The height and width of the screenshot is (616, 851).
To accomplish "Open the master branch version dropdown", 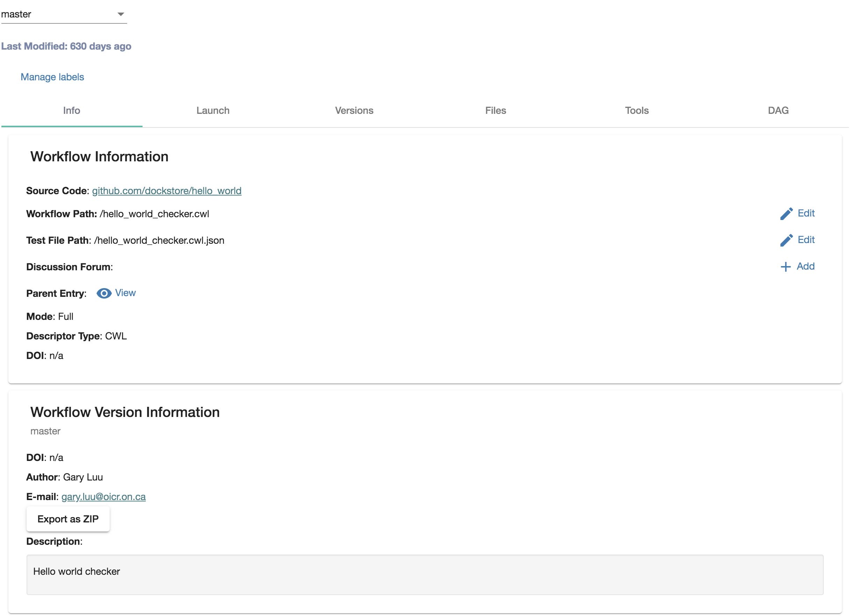I will pyautogui.click(x=64, y=14).
